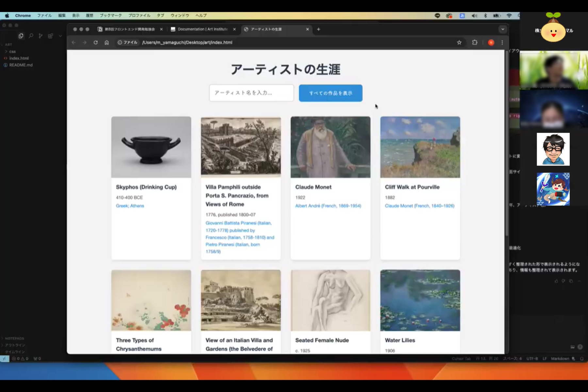Expand the NOTEPADS section
588x392 pixels.
tap(14, 338)
